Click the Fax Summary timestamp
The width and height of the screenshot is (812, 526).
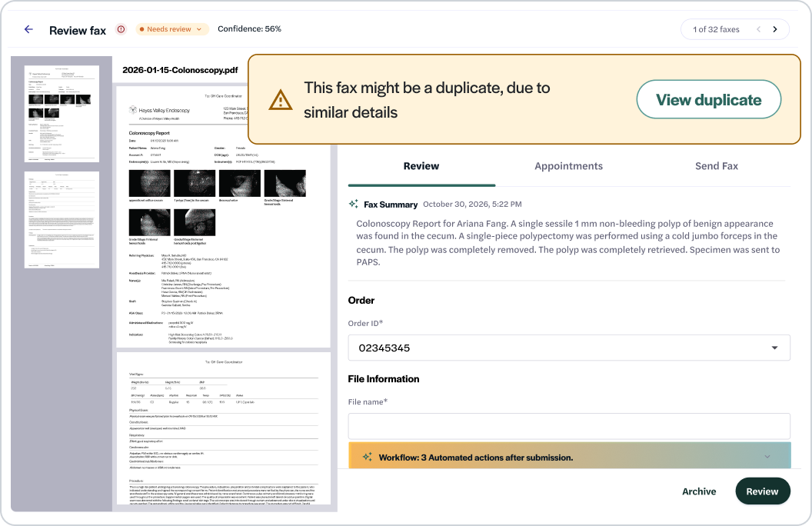pos(472,204)
